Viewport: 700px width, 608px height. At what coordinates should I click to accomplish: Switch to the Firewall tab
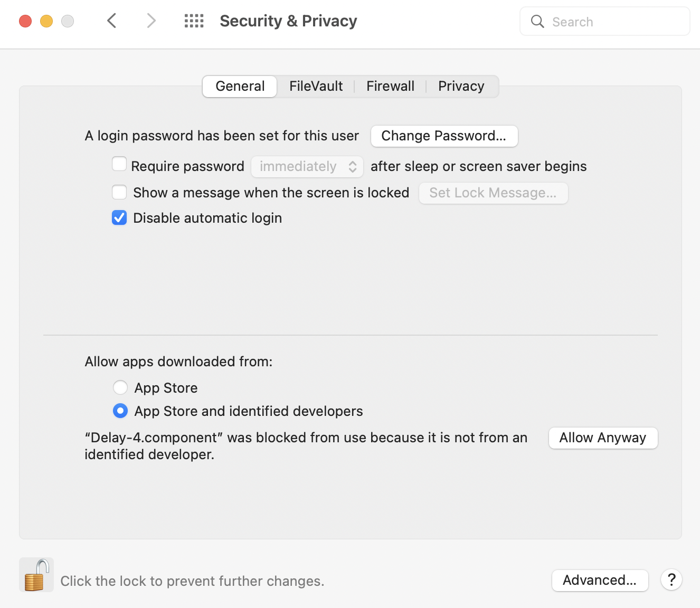[390, 86]
